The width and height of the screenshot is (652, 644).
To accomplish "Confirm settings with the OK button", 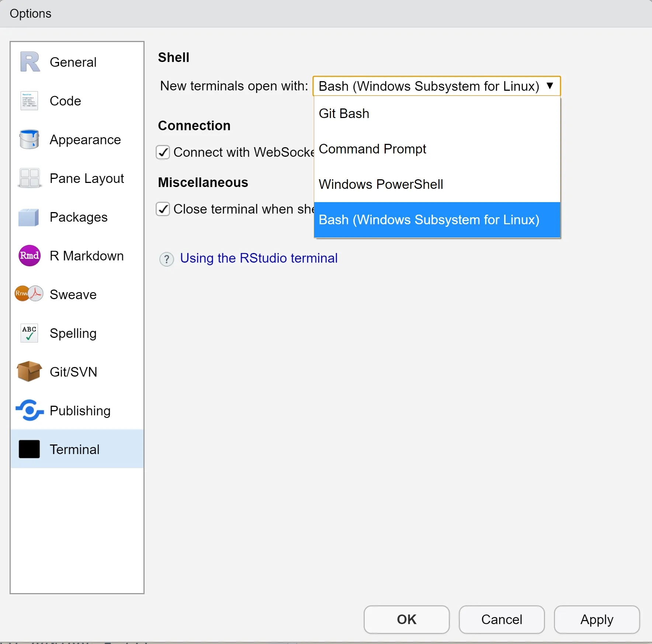I will coord(406,620).
